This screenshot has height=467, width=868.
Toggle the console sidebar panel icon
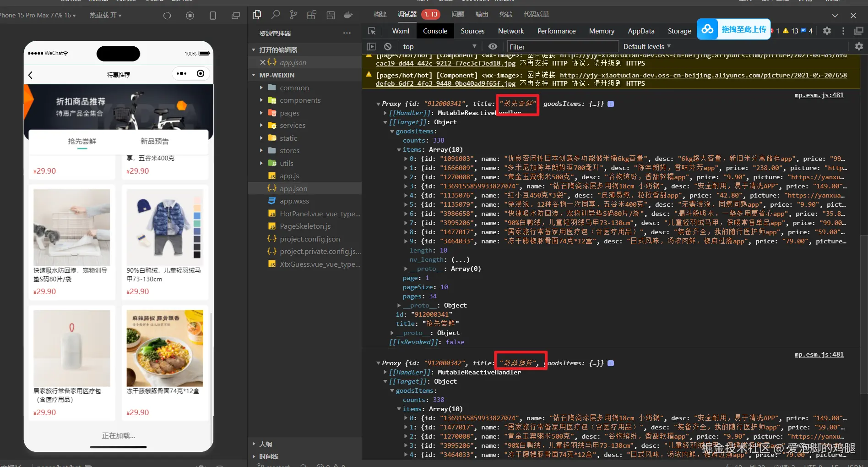[x=371, y=46]
